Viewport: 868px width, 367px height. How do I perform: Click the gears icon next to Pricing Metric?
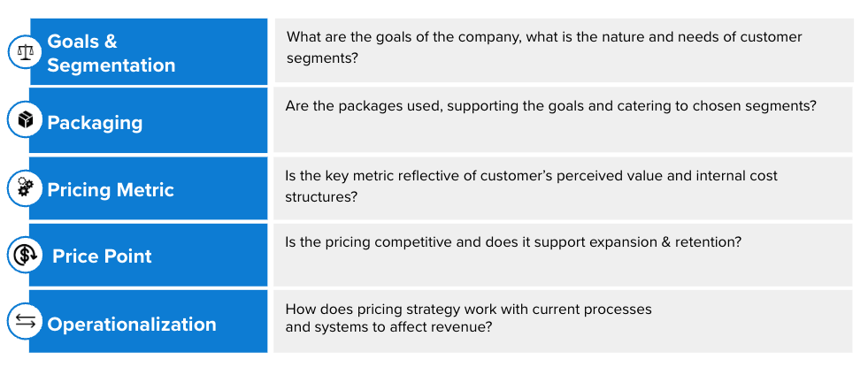pos(24,187)
